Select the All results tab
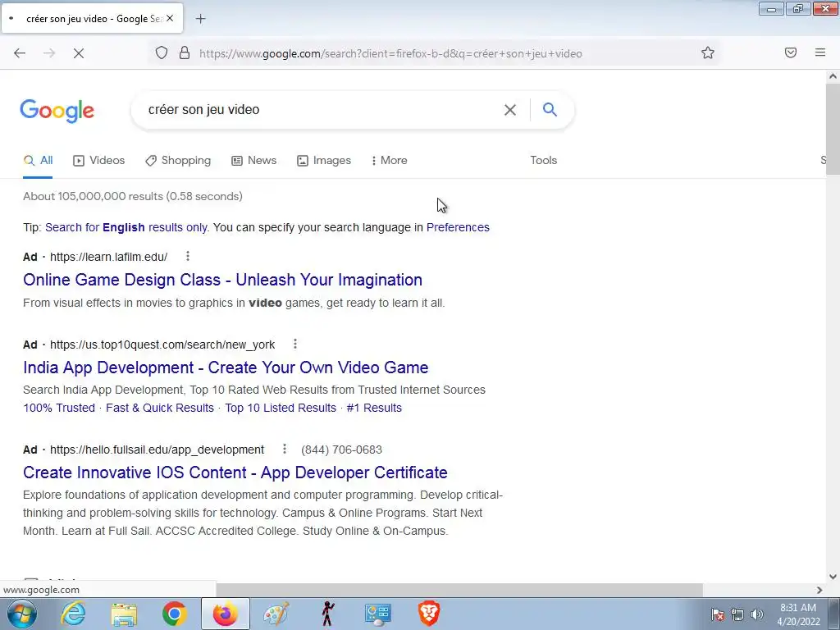 [x=38, y=160]
